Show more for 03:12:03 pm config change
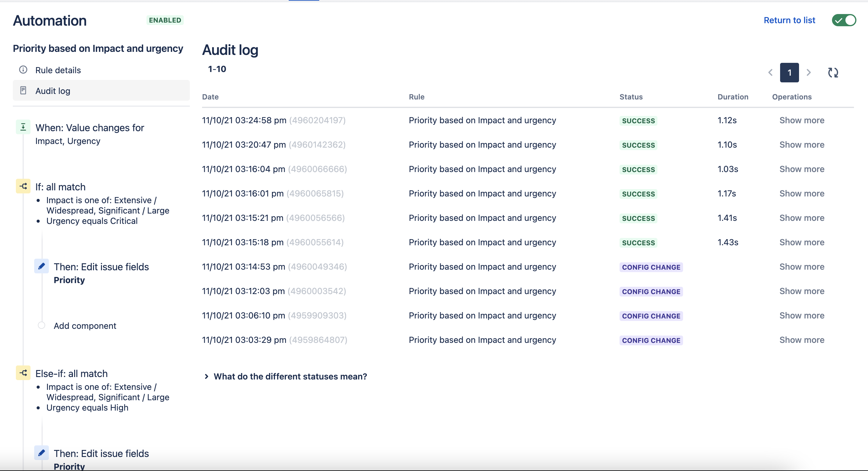This screenshot has height=471, width=868. point(802,291)
